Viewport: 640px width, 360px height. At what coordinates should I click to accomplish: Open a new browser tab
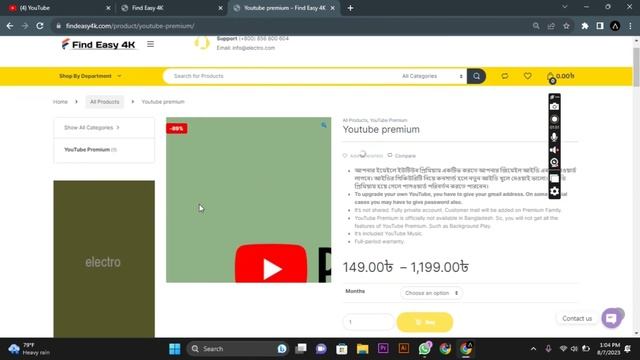click(350, 8)
